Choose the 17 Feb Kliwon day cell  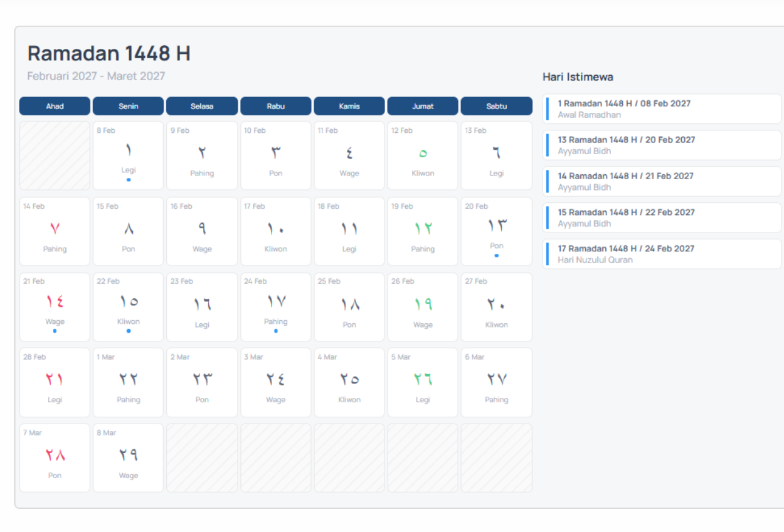pyautogui.click(x=276, y=231)
